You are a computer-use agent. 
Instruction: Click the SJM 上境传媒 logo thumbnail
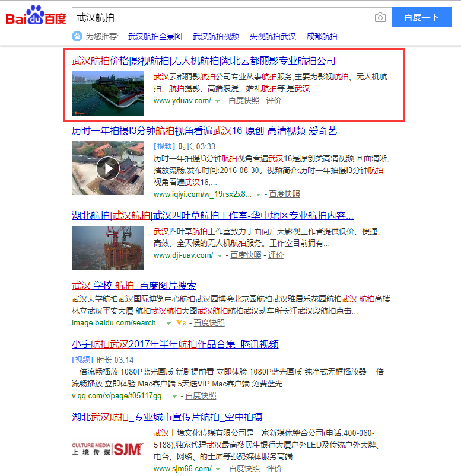107,449
